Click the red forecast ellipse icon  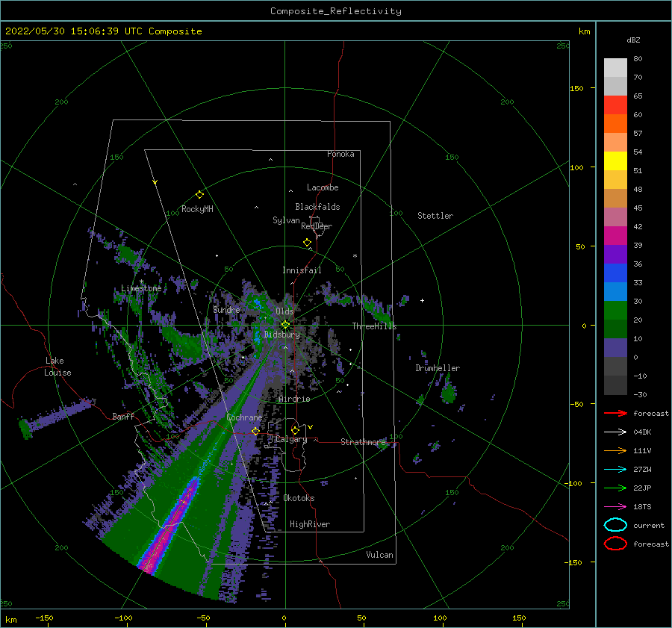(x=615, y=544)
